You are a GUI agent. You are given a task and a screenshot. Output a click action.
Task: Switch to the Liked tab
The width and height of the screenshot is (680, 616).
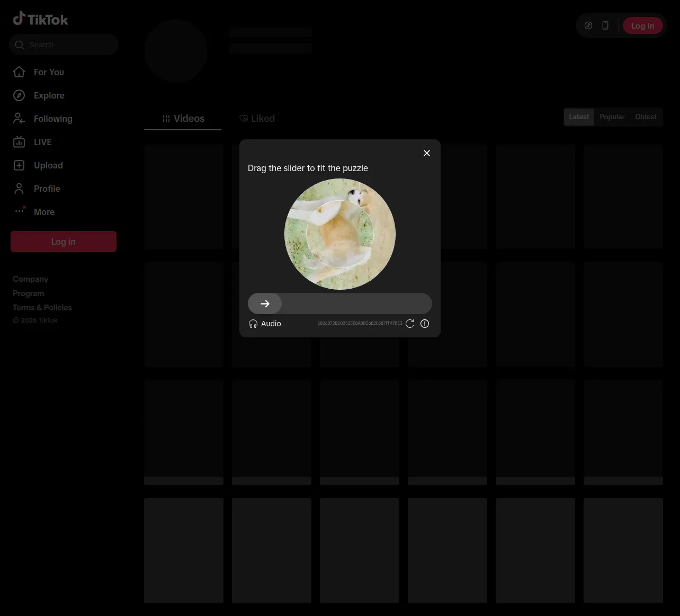click(x=257, y=119)
